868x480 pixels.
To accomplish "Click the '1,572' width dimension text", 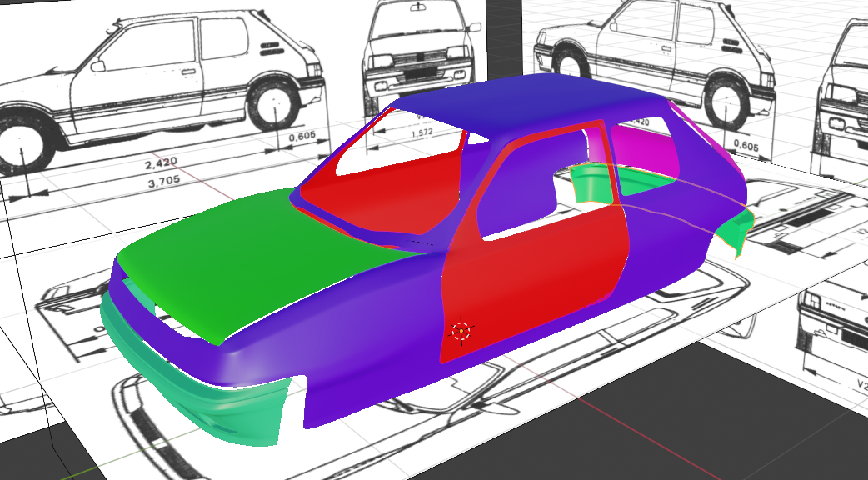I will 422,133.
